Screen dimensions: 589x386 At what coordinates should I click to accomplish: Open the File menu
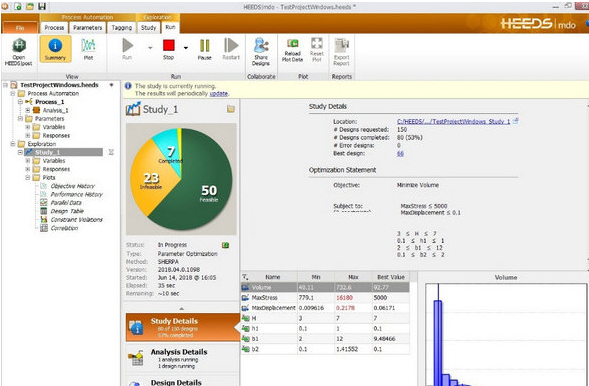click(x=20, y=28)
